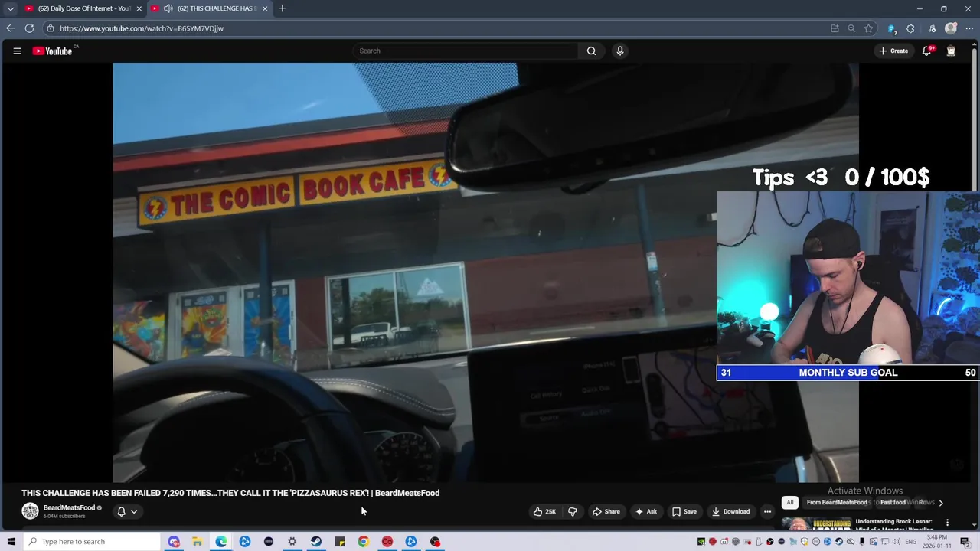Open a new browser tab
Screen dimensions: 980x551
coord(282,8)
